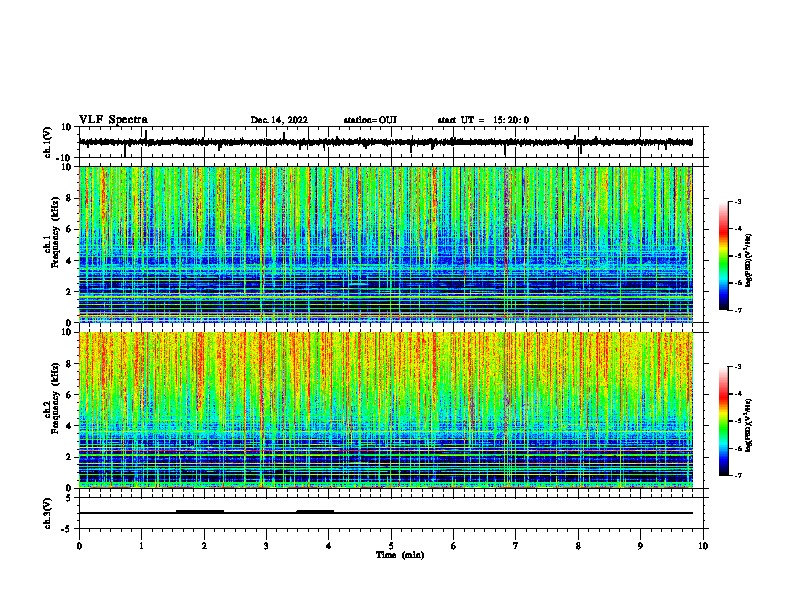792x612 pixels.
Task: Click inside the ch.1 spectrogram panel
Action: coord(385,244)
